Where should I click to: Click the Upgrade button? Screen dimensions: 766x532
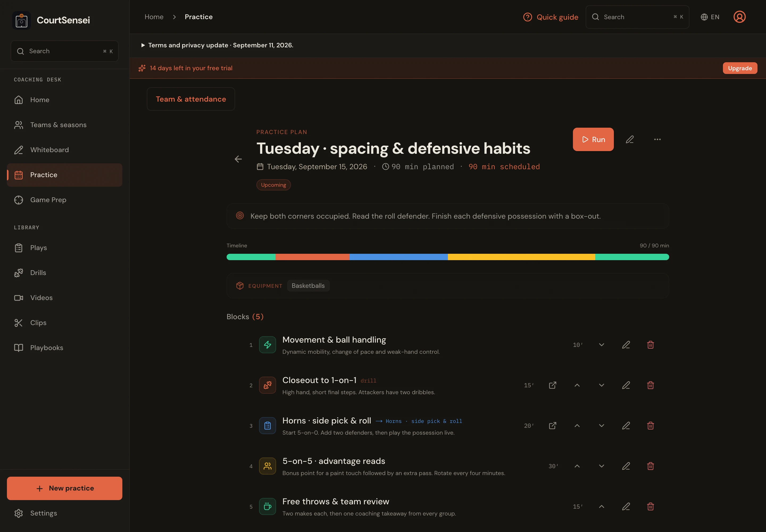tap(740, 68)
